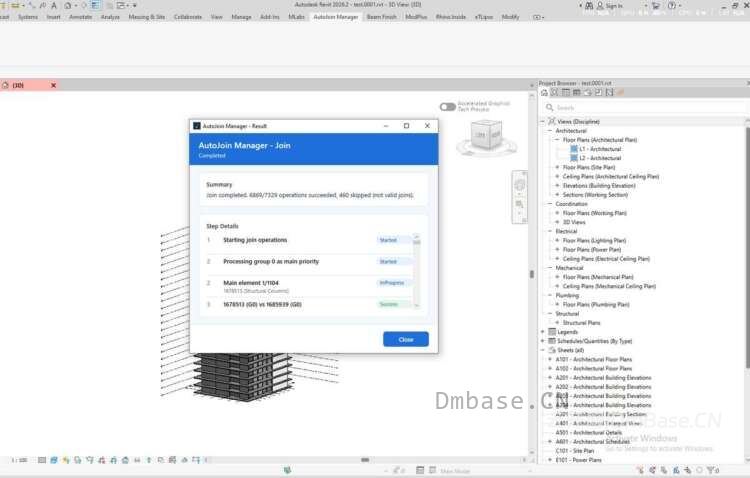The image size is (750, 478).
Task: Select L1 - Architectural floor plan
Action: tap(600, 149)
